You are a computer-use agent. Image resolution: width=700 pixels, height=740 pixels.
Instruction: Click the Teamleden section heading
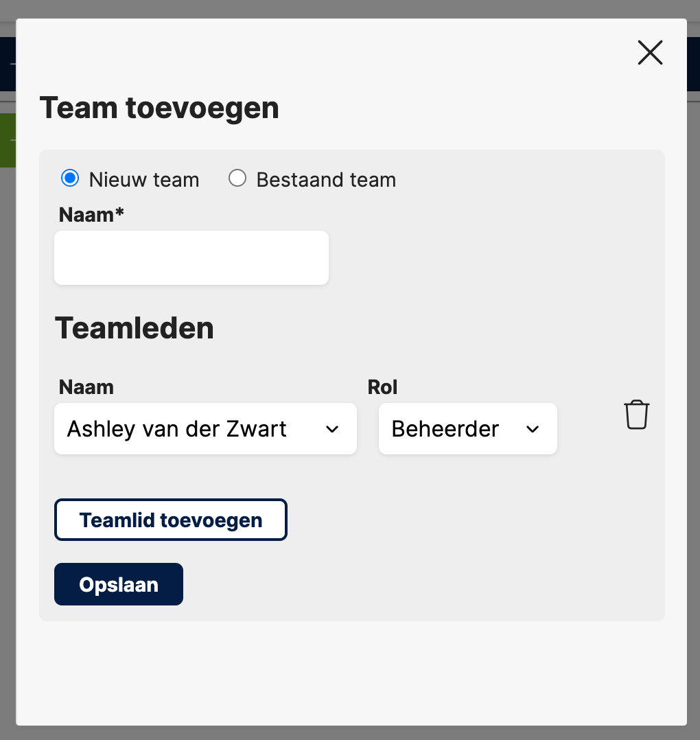135,328
